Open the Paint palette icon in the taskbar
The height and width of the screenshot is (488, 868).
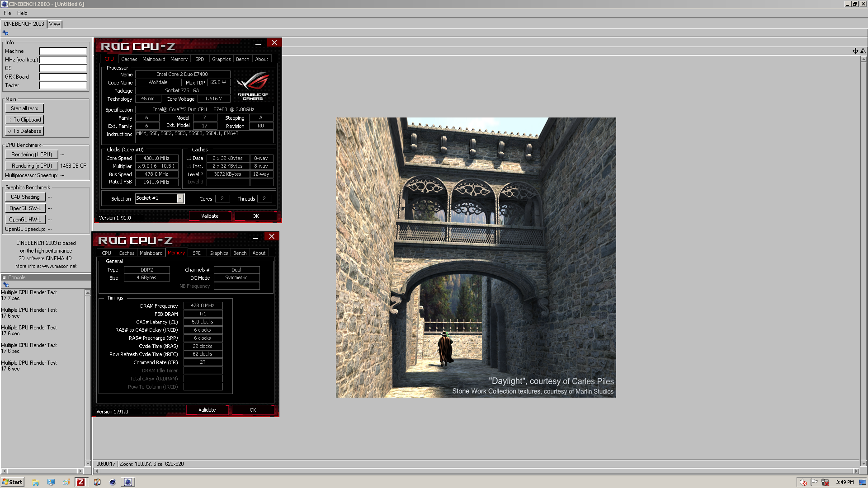pyautogui.click(x=66, y=482)
